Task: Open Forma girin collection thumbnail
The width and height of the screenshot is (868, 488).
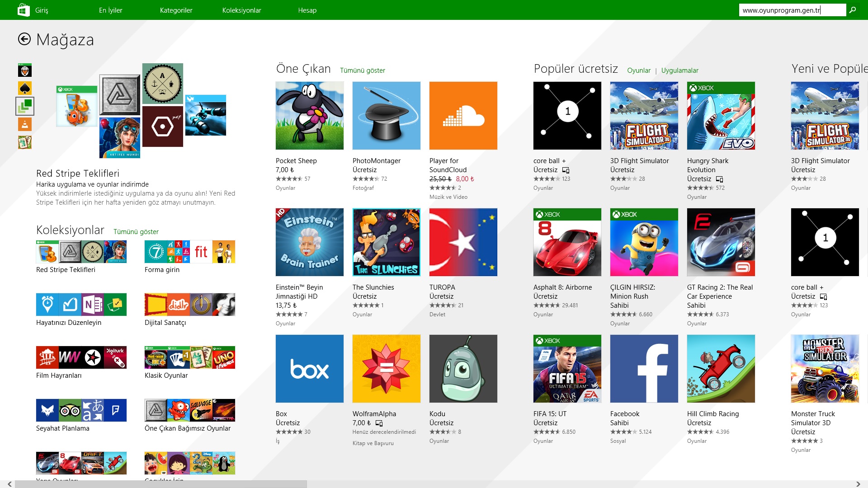Action: point(190,252)
